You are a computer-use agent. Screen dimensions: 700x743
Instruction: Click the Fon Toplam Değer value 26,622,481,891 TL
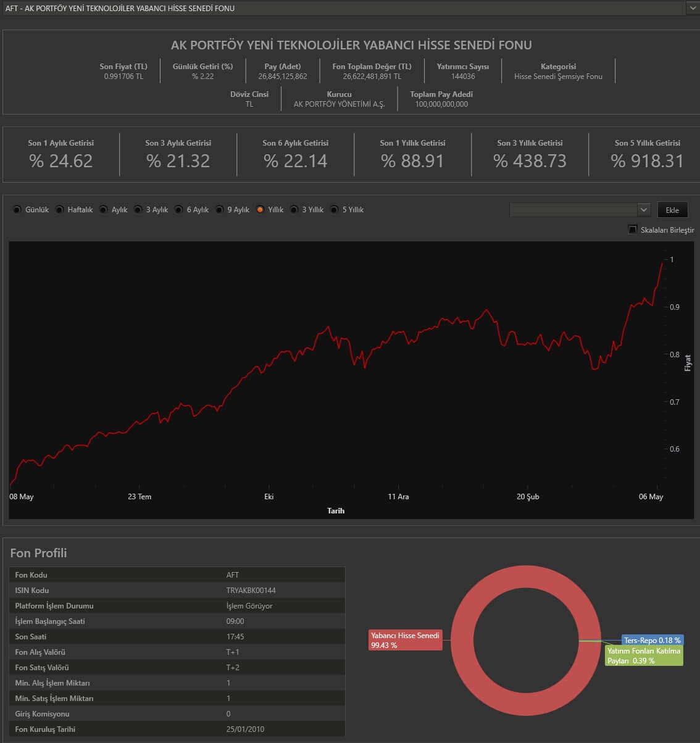[x=372, y=77]
